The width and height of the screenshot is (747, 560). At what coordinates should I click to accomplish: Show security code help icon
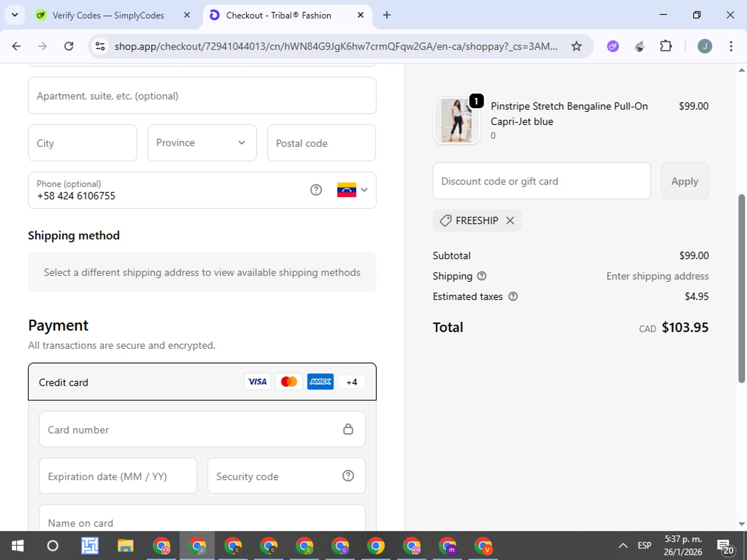(348, 476)
